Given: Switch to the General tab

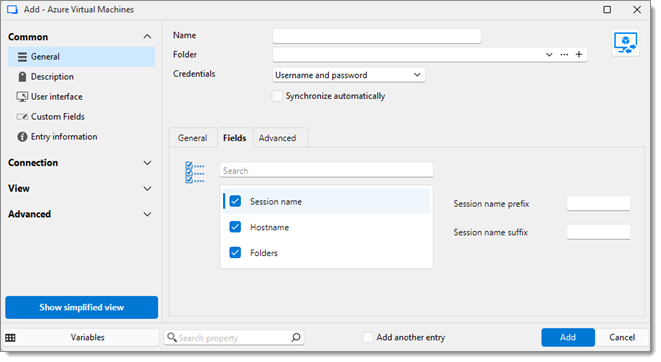Looking at the screenshot, I should click(x=193, y=138).
